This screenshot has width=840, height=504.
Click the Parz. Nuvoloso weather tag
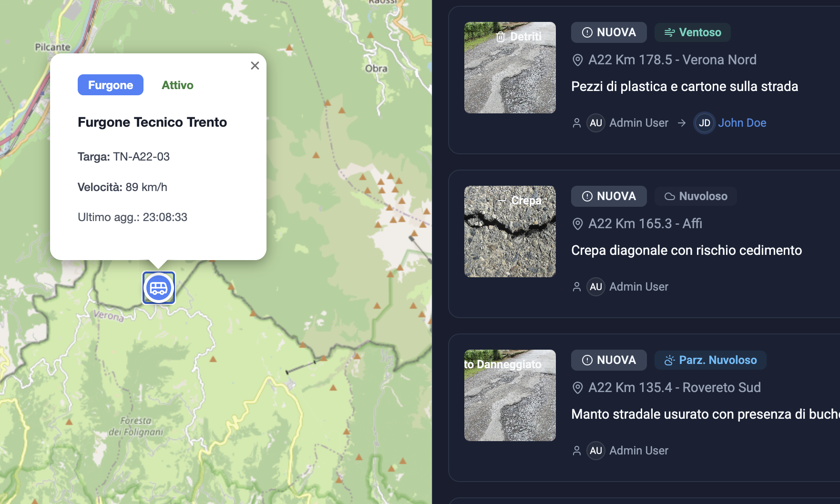point(710,360)
